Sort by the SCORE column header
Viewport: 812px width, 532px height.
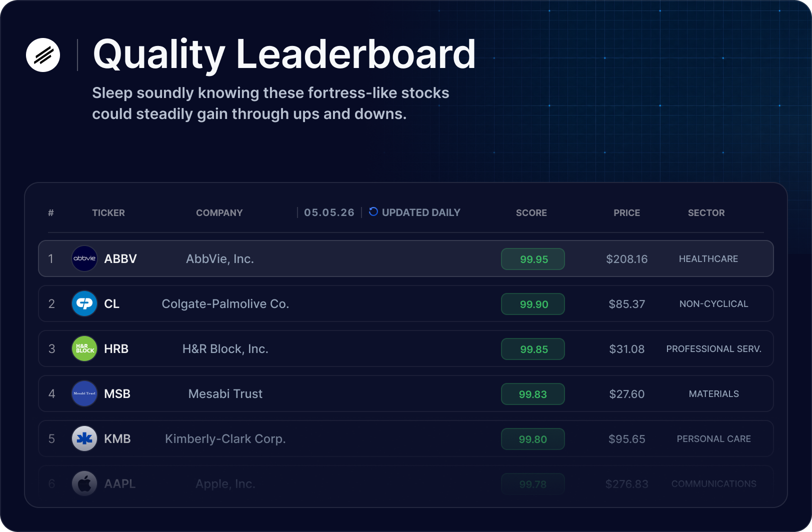pyautogui.click(x=531, y=213)
